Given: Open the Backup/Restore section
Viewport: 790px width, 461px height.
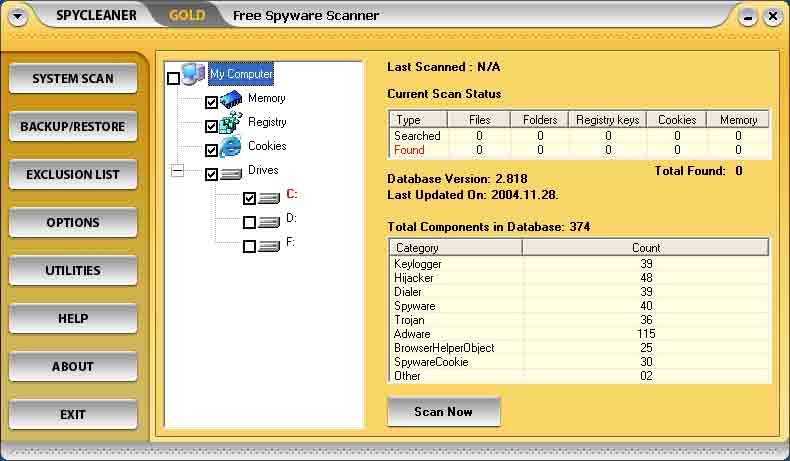Looking at the screenshot, I should 73,126.
